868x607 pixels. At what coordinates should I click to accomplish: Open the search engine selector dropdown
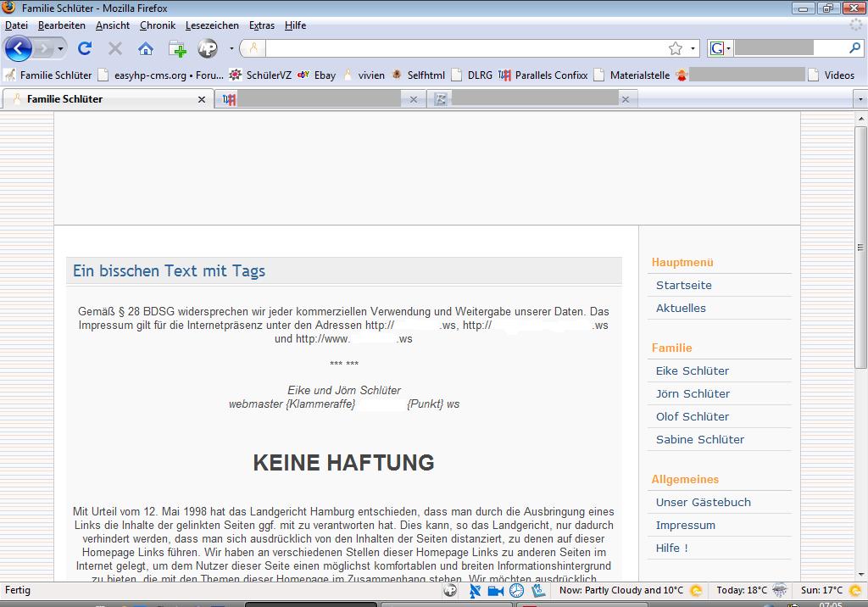[721, 48]
